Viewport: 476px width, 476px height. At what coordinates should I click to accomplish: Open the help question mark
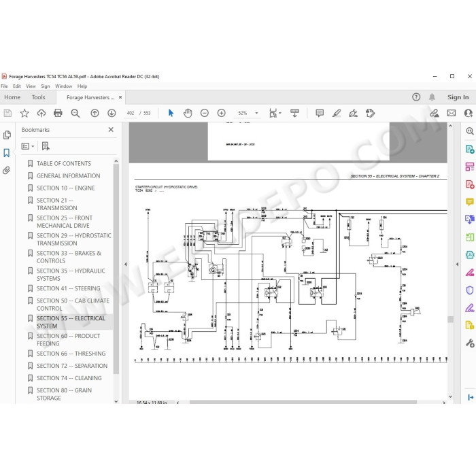click(416, 97)
